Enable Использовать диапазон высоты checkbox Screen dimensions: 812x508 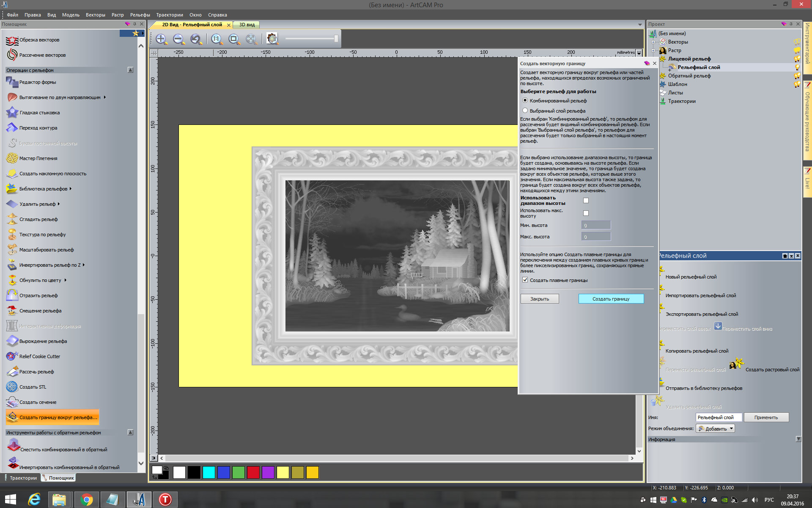click(x=586, y=201)
